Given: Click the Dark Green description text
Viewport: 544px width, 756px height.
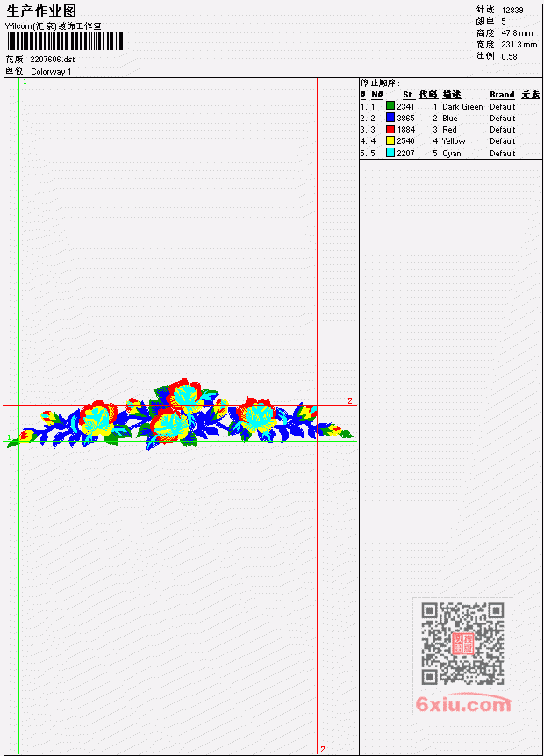Looking at the screenshot, I should pos(462,107).
